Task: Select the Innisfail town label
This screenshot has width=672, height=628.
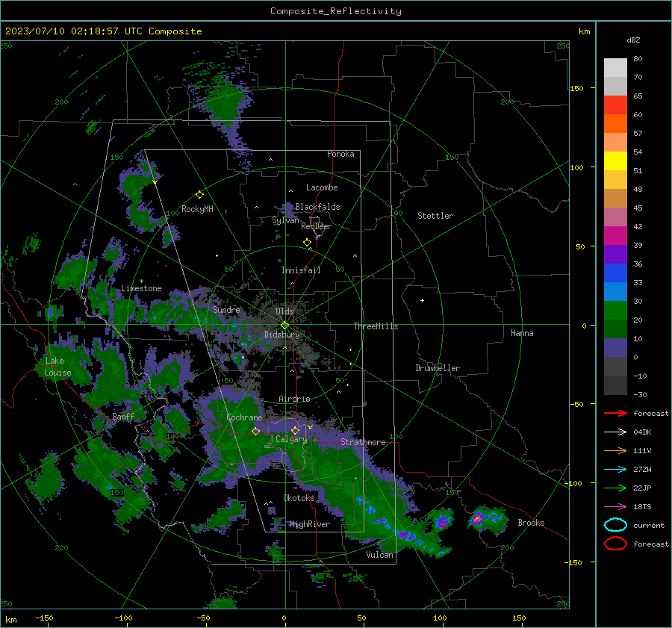Action: [x=301, y=270]
